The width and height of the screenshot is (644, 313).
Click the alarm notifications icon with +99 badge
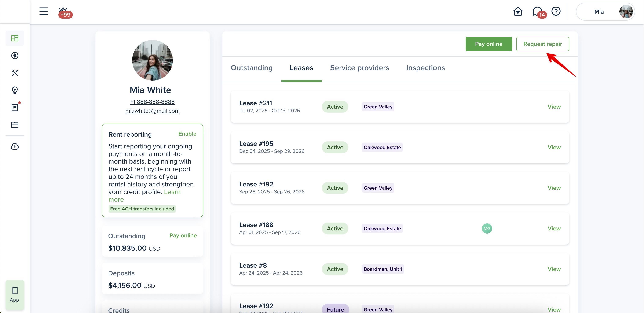(x=64, y=12)
